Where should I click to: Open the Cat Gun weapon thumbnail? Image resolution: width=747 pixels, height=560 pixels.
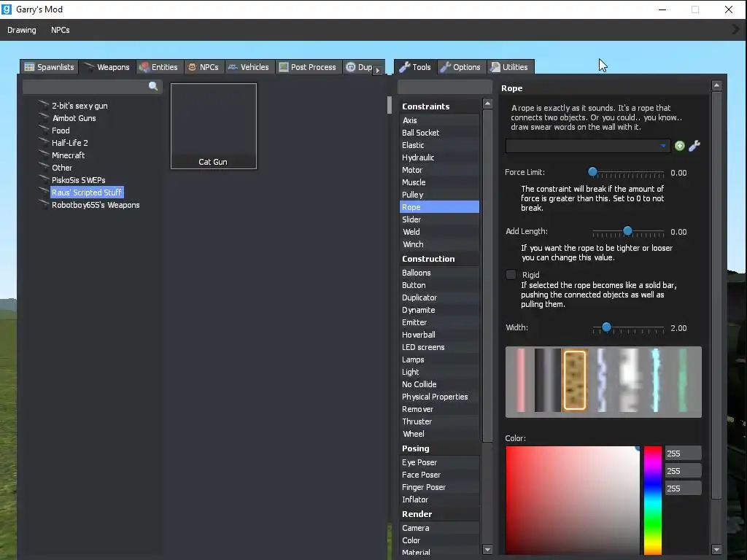[x=214, y=126]
